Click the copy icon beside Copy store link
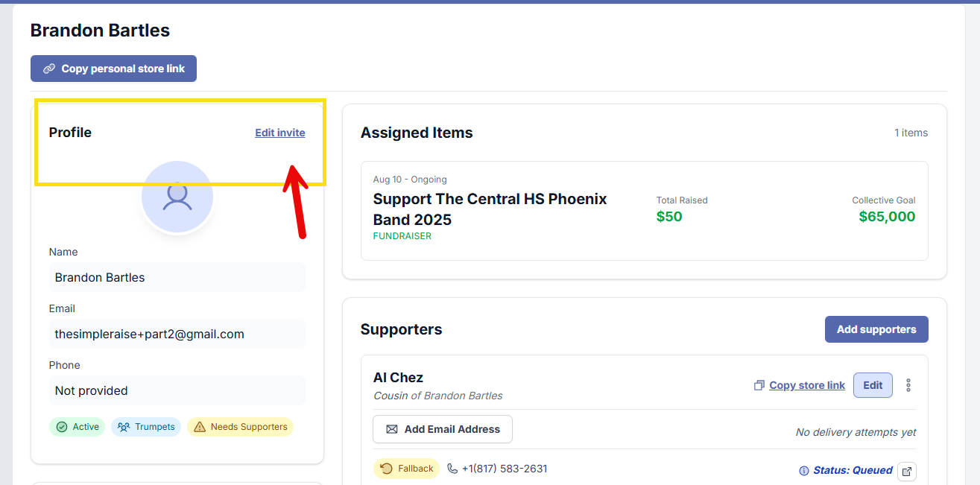The image size is (980, 485). click(x=759, y=385)
